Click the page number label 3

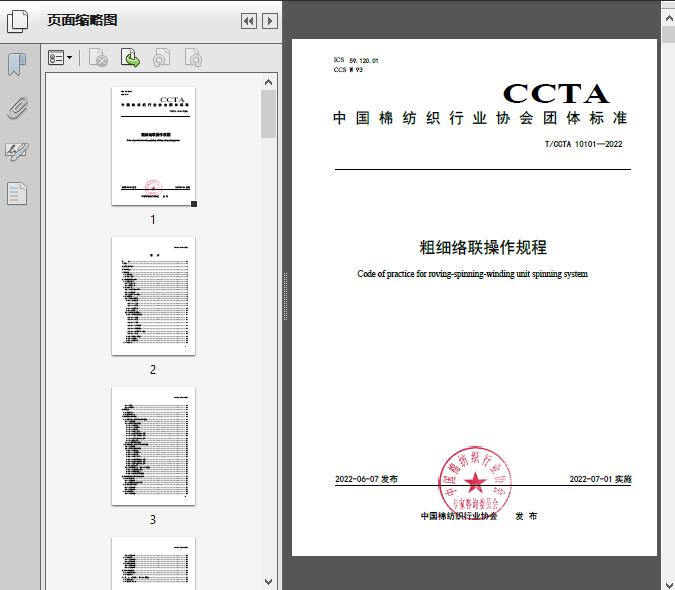[x=153, y=520]
